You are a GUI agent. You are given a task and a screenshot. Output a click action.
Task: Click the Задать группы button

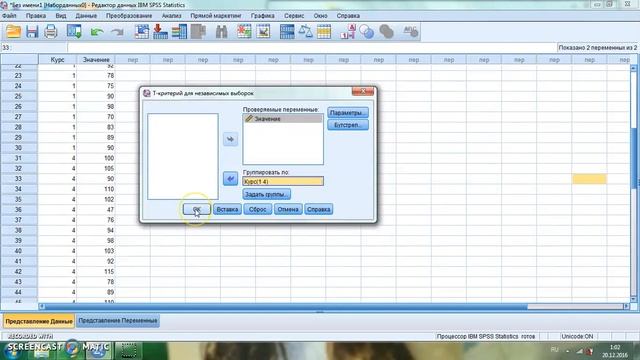pyautogui.click(x=267, y=194)
